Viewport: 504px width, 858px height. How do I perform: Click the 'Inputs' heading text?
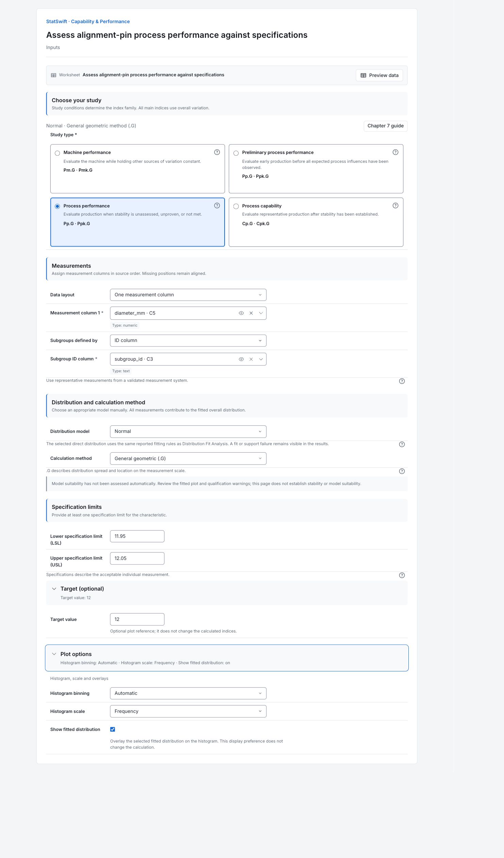[x=53, y=47]
